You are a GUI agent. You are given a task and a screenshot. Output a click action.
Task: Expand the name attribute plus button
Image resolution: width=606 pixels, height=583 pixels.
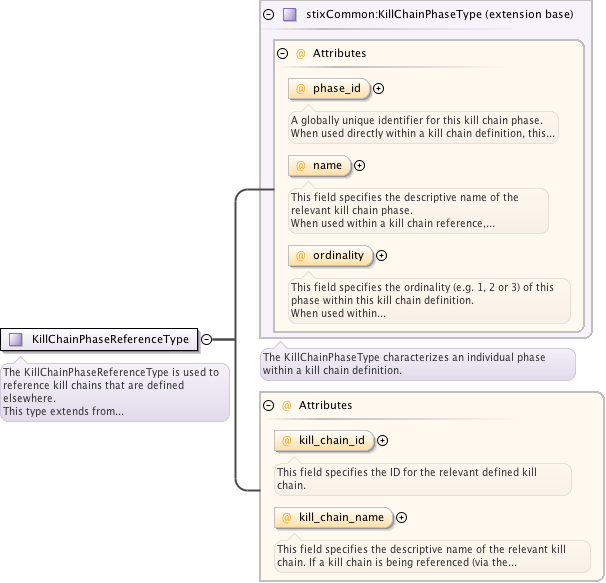point(360,166)
